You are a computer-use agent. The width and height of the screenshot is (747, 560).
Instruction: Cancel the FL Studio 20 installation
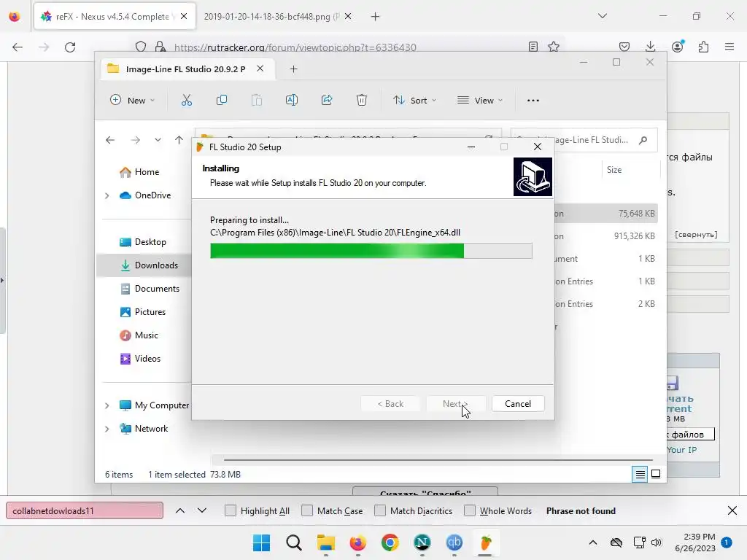tap(518, 404)
